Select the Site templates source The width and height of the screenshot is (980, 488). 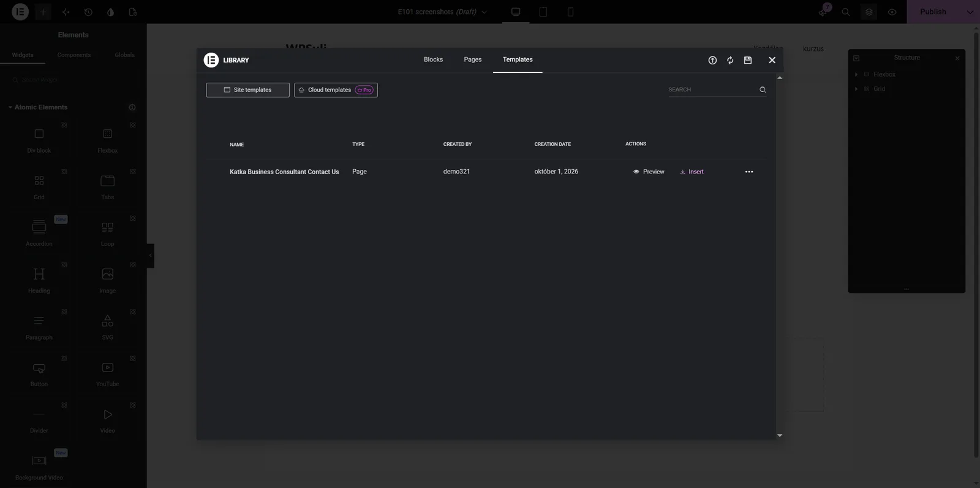[247, 90]
